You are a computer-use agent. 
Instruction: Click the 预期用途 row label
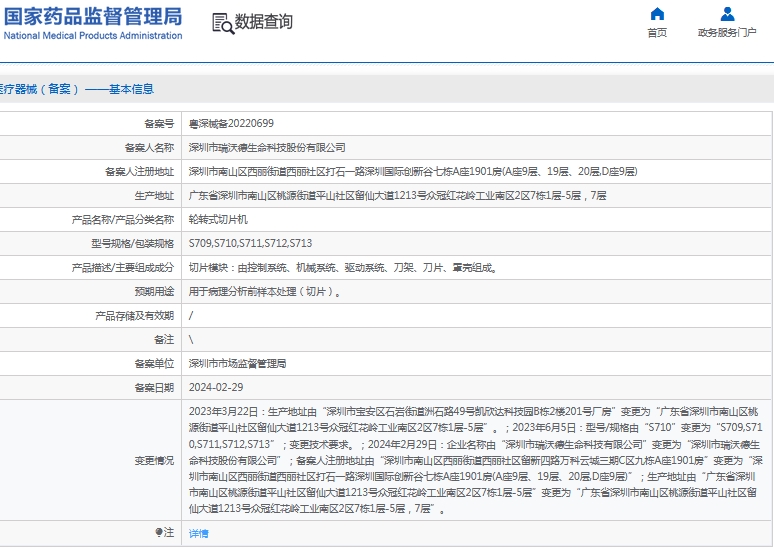coord(154,292)
